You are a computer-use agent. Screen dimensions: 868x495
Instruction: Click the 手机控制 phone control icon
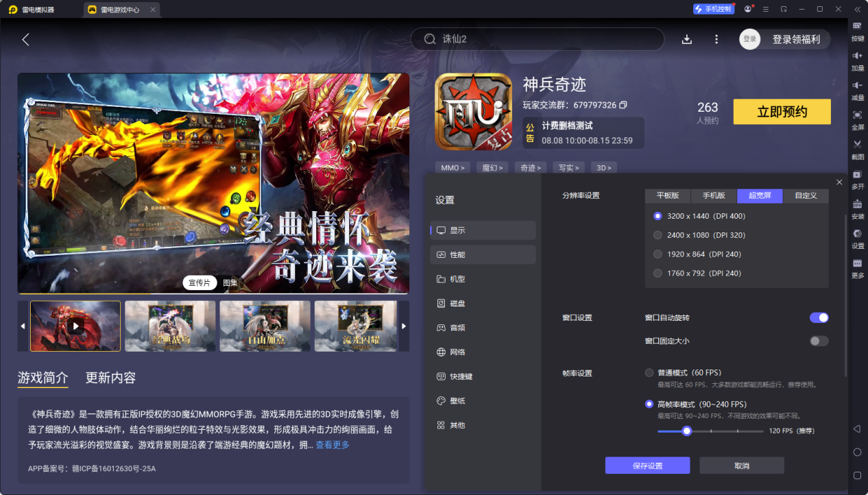coord(714,9)
